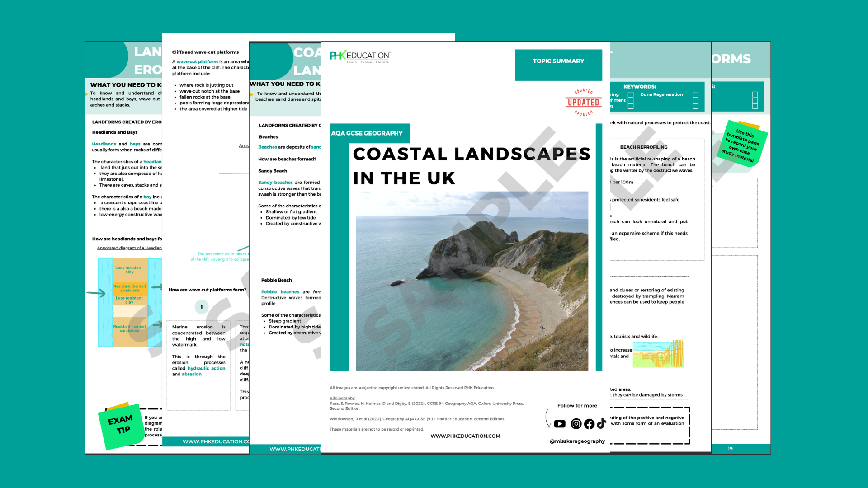Click the step number 1 circle
Screen dimensions: 868x488
pyautogui.click(x=202, y=307)
